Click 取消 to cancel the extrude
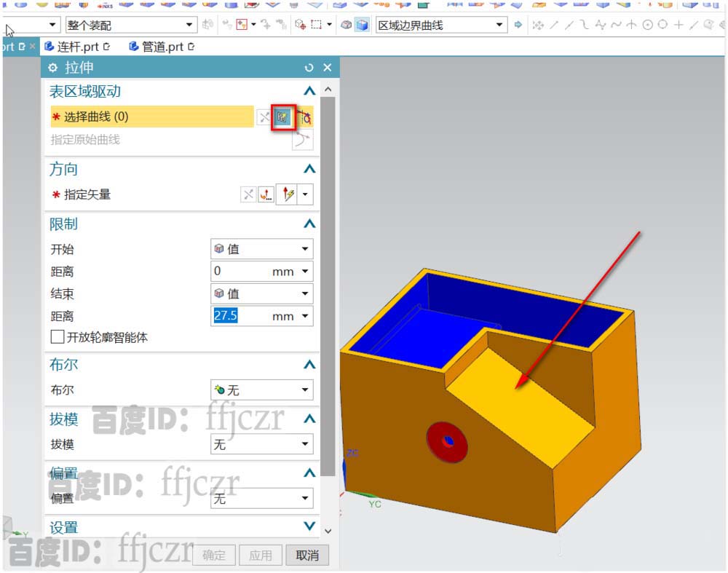 pos(307,555)
